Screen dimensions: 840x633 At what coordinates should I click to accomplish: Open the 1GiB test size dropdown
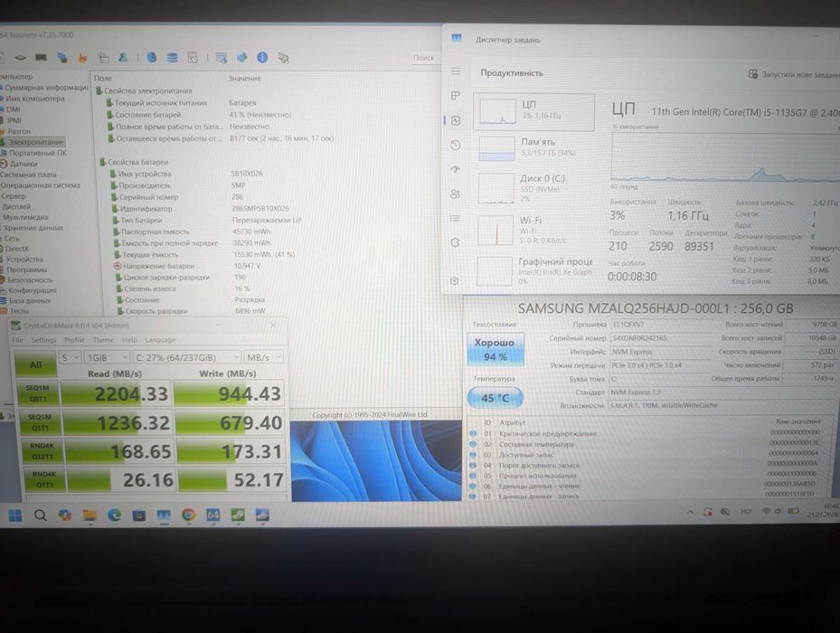point(107,357)
